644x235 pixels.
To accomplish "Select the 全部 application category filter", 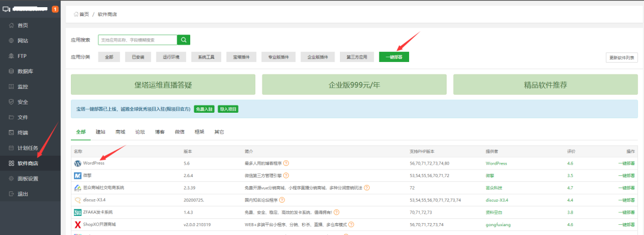I will coord(109,57).
